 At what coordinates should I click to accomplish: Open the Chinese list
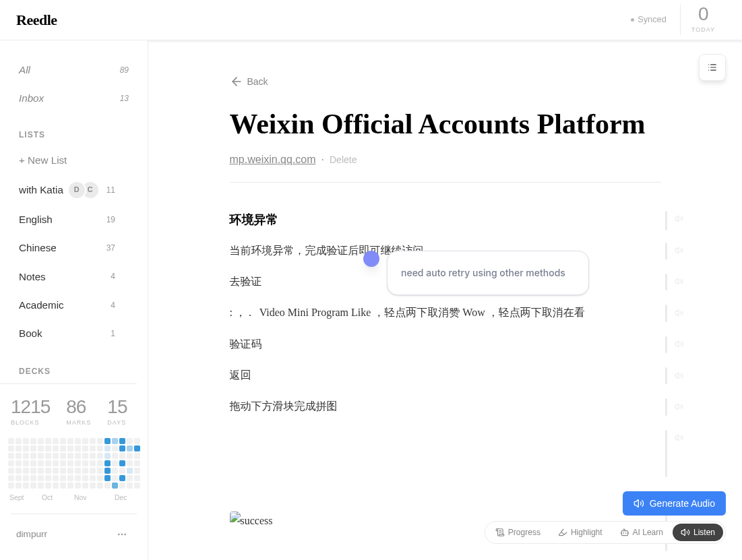[x=38, y=248]
